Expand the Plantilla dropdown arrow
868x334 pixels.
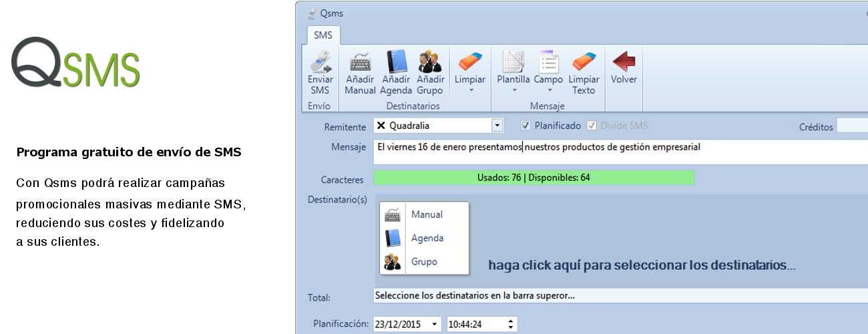coord(514,90)
